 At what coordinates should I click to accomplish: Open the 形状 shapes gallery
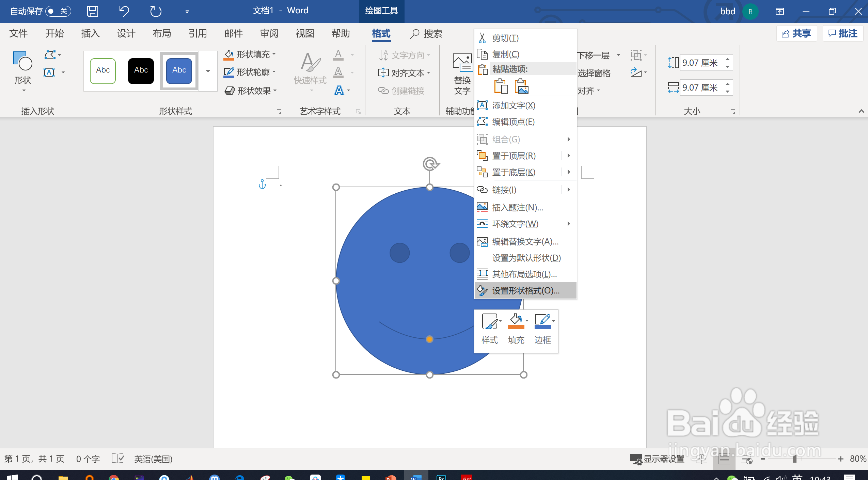(22, 71)
